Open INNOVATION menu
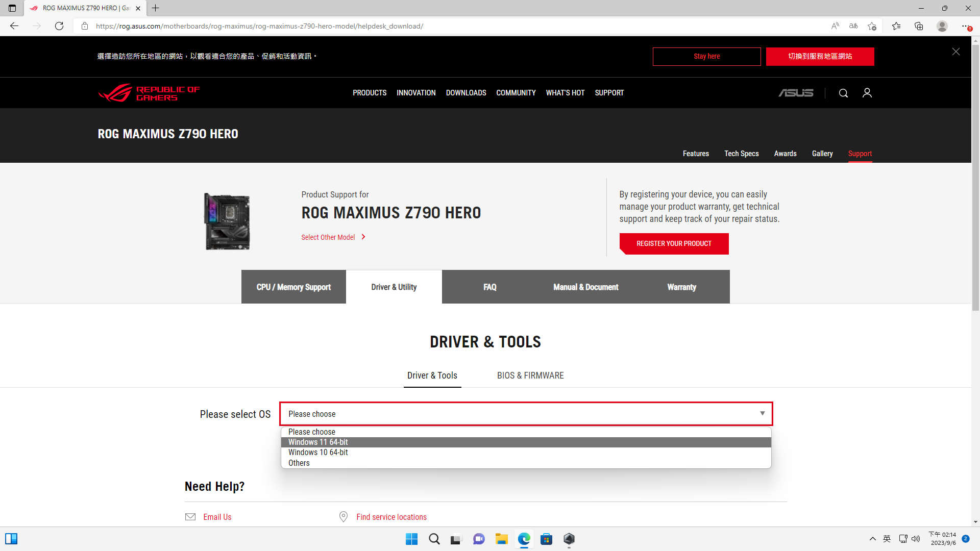 [x=416, y=93]
